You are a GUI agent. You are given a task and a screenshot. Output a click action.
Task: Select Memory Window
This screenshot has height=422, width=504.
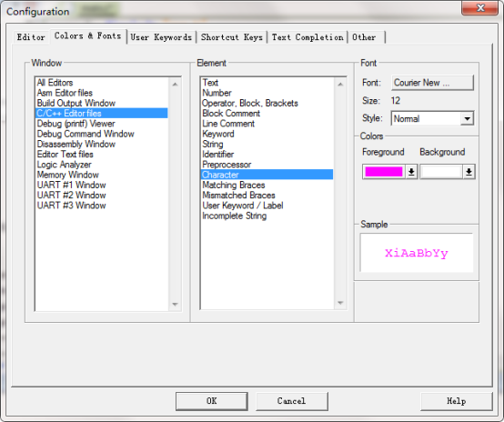coord(101,175)
